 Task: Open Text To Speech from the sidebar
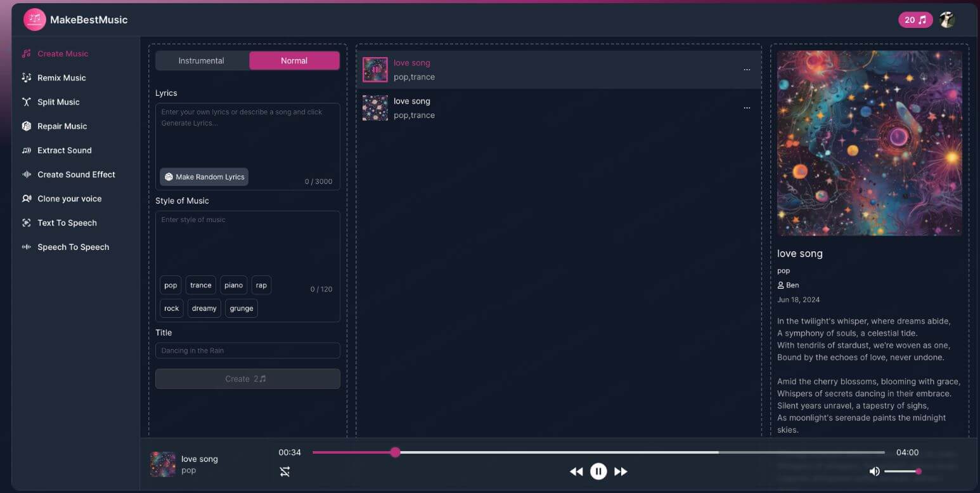[x=67, y=223]
